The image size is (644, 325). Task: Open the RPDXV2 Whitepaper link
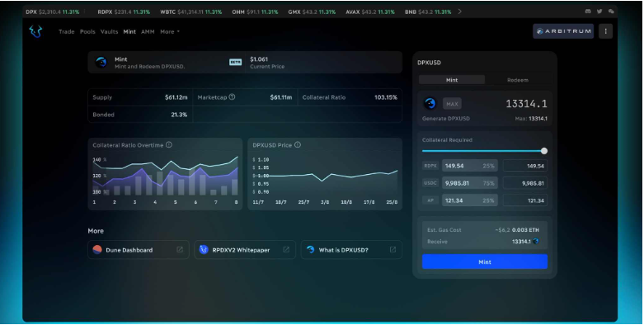tap(245, 249)
